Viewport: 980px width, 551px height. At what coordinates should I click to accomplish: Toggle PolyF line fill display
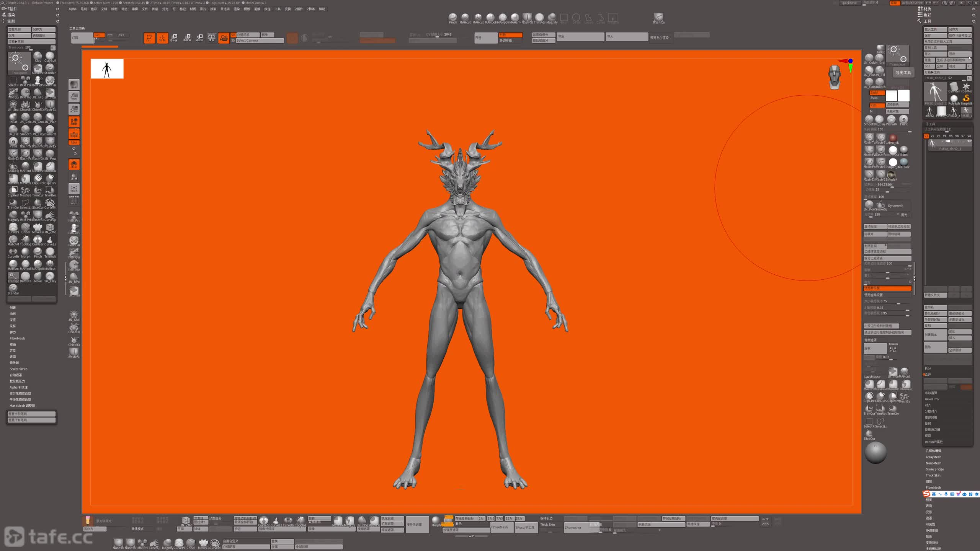click(x=74, y=200)
